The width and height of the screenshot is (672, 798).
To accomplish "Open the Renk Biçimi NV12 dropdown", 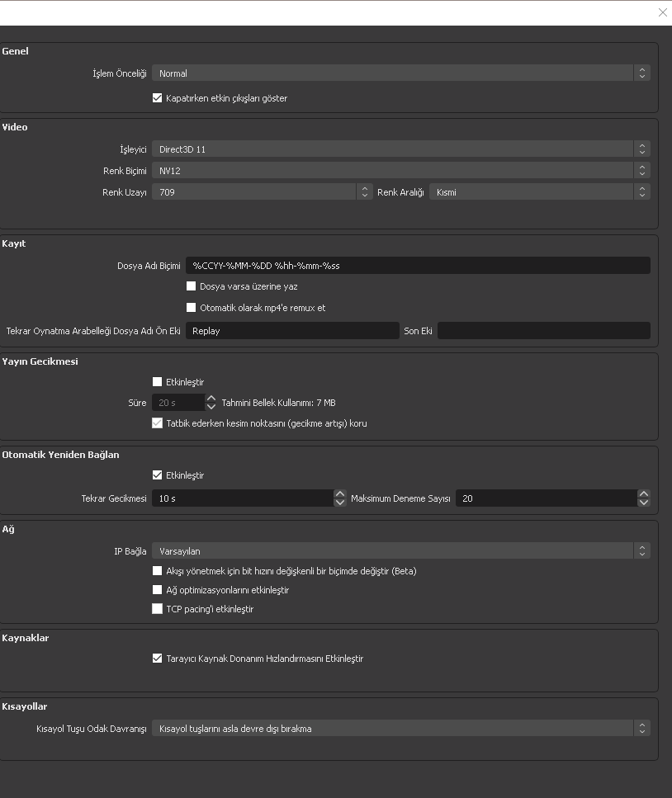I will click(x=400, y=170).
